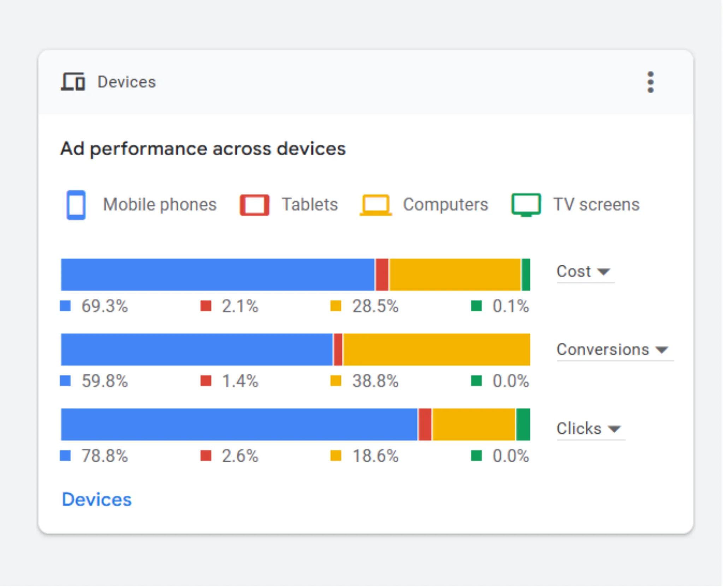The width and height of the screenshot is (723, 588).
Task: Click the green TV screens icon
Action: (x=526, y=205)
